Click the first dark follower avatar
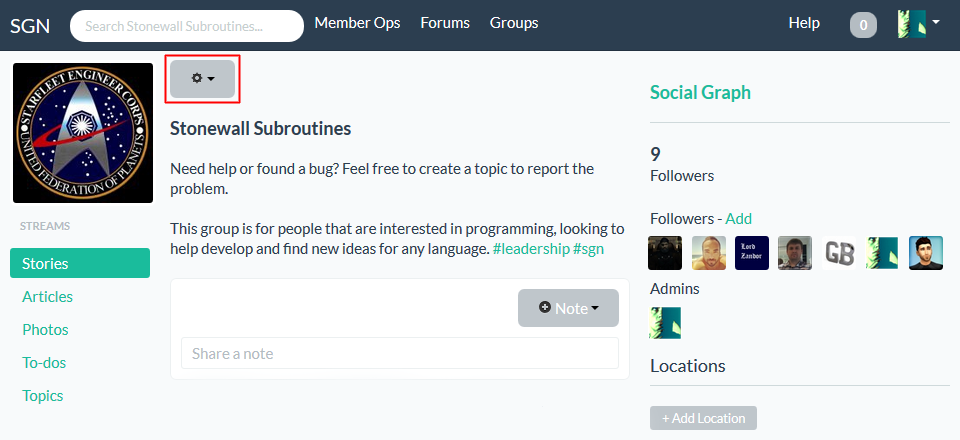Viewport: 960px width, 440px height. click(x=665, y=253)
